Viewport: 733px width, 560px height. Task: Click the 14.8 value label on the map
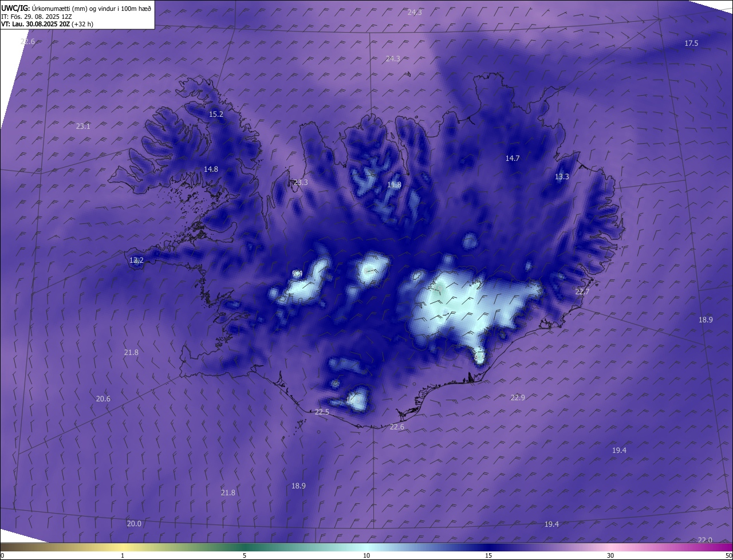point(211,169)
